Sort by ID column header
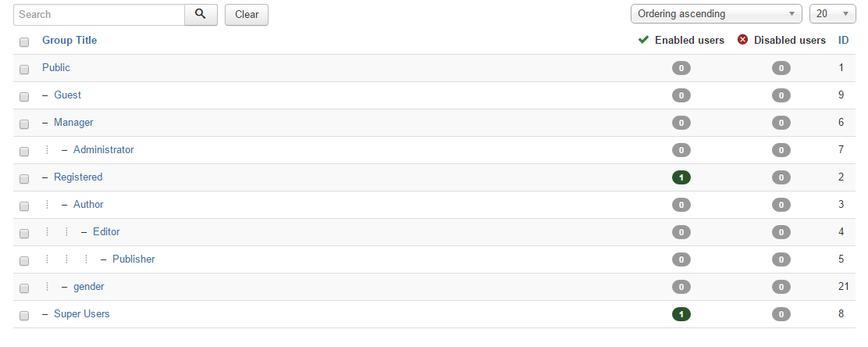Viewport: 868px width, 347px height. pos(844,41)
